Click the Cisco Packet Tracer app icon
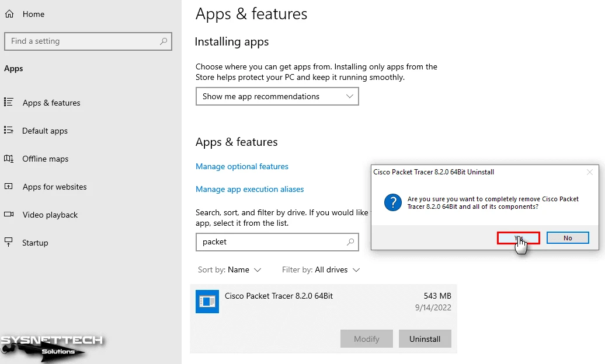The image size is (605, 364). tap(207, 302)
